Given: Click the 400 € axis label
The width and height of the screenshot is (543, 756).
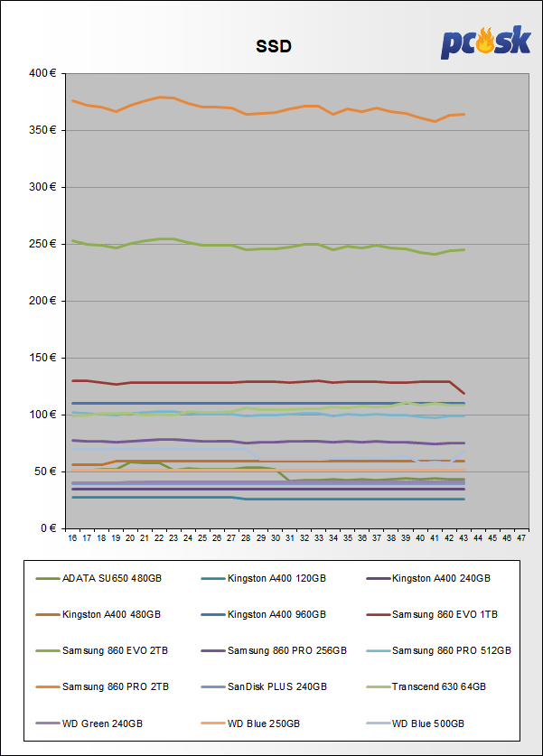Looking at the screenshot, I should [x=42, y=73].
